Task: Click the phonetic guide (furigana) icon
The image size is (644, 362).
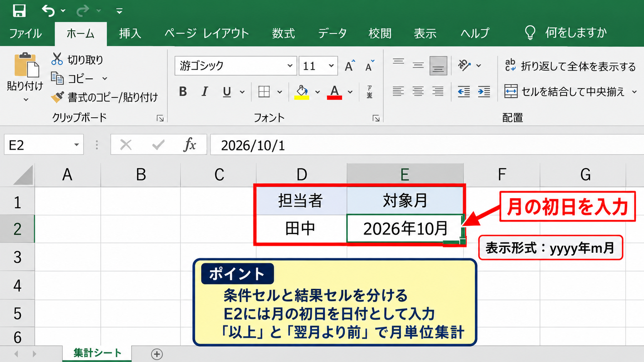Action: [x=369, y=92]
